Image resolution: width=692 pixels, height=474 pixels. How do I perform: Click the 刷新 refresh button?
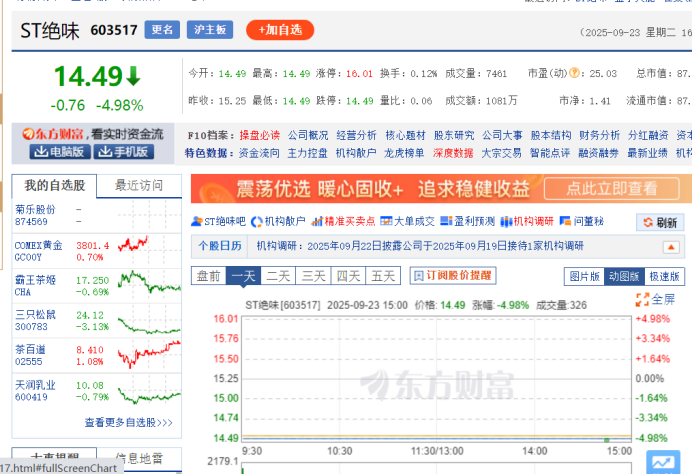click(x=660, y=222)
